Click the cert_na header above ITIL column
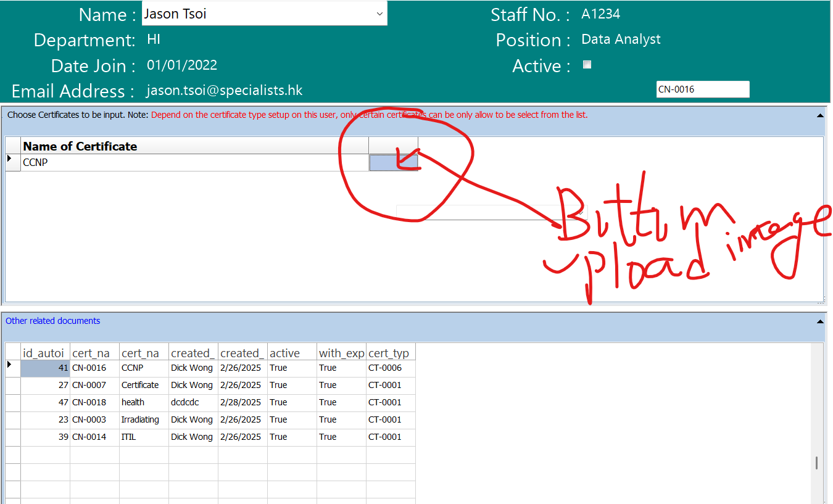 tap(144, 353)
